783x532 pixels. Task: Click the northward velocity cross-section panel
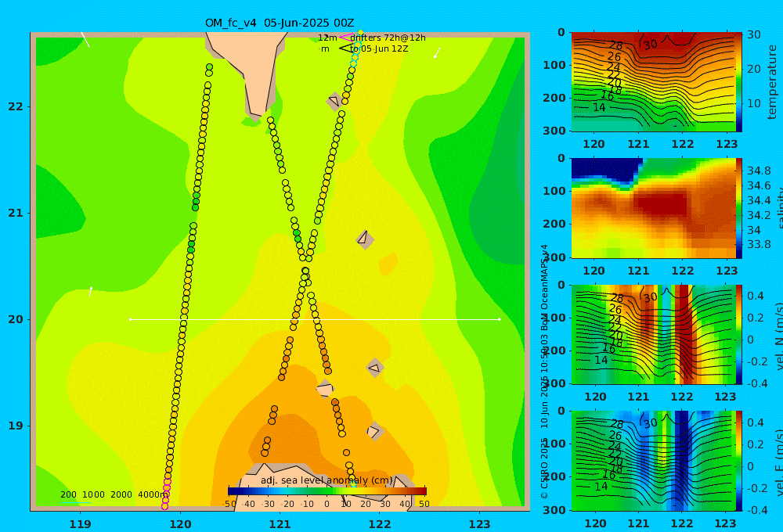(653, 334)
